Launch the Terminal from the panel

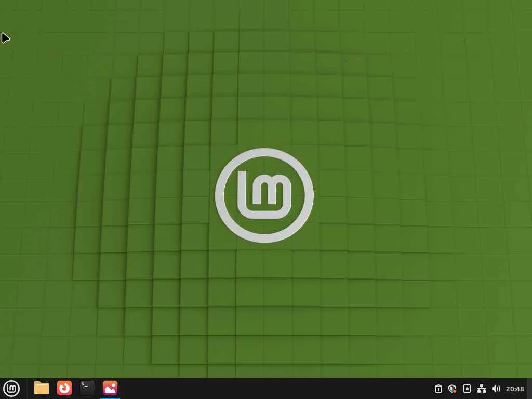pyautogui.click(x=87, y=388)
